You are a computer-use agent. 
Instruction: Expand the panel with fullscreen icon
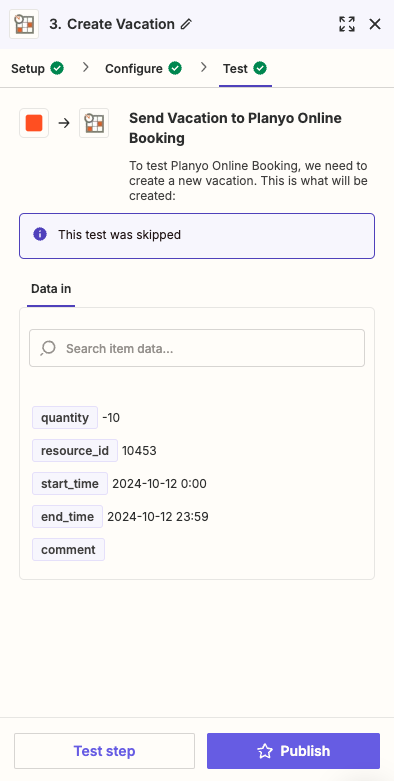tap(347, 24)
